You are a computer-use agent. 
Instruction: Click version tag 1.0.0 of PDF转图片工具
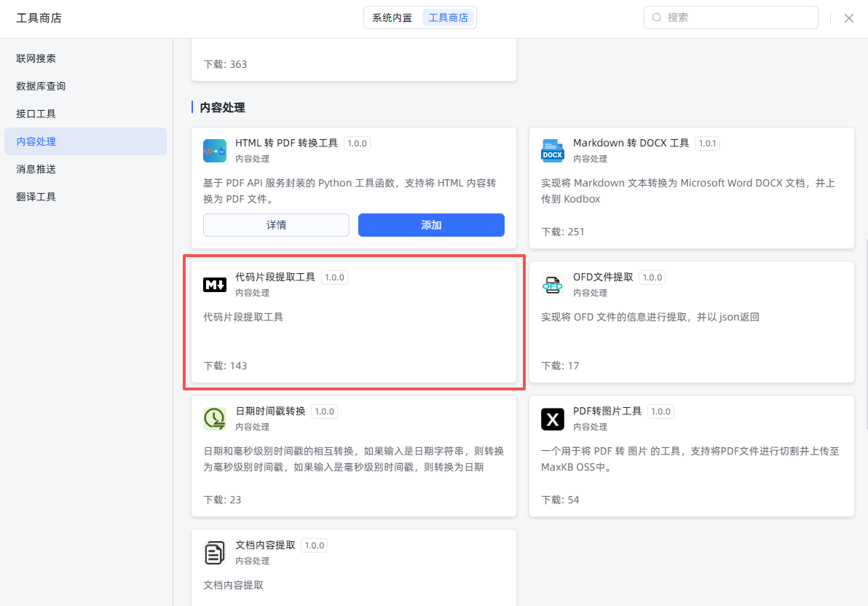tap(660, 412)
